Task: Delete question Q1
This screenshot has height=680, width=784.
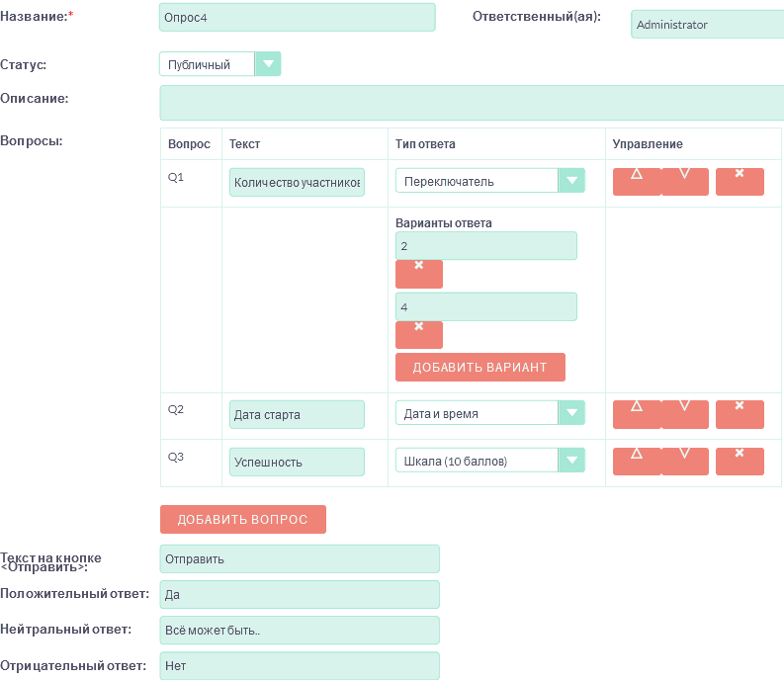Action: [740, 182]
